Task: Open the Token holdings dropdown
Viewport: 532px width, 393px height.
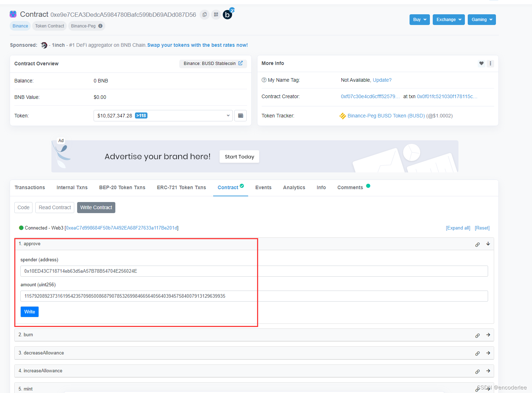Action: [x=163, y=116]
